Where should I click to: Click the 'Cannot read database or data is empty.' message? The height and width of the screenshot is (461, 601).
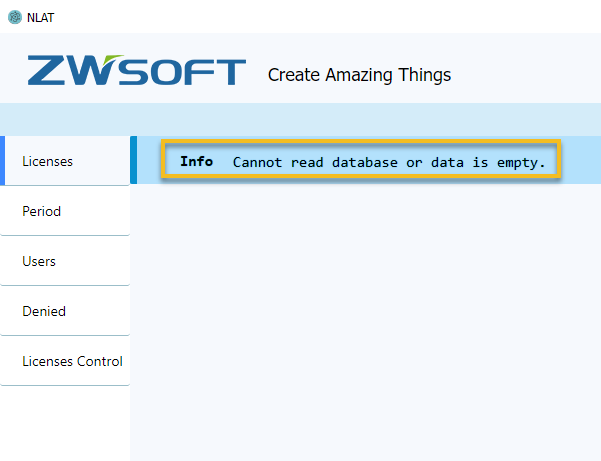point(389,162)
